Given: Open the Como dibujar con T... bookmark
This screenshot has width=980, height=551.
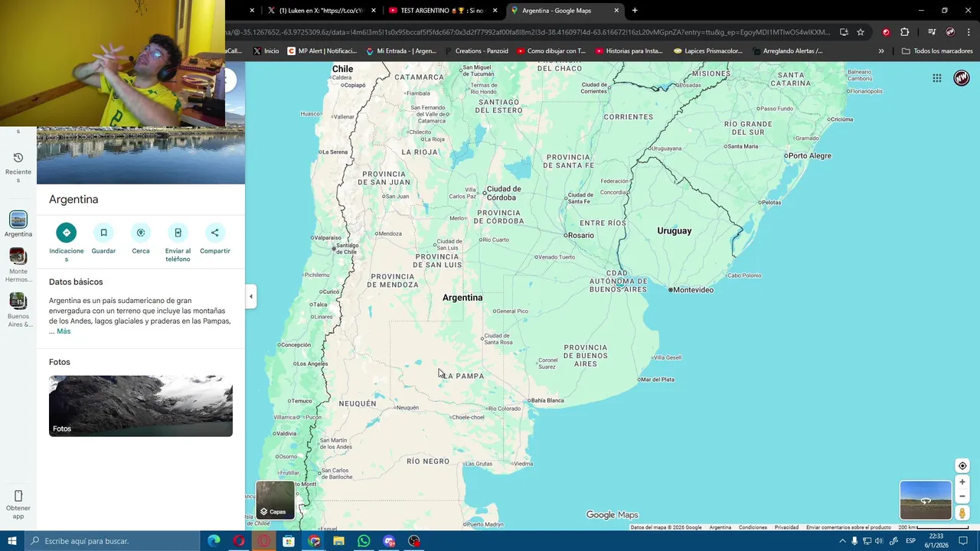Looking at the screenshot, I should 551,51.
